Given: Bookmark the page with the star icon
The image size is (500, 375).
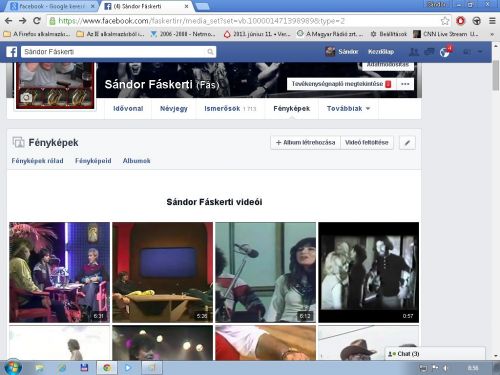Looking at the screenshot, I should [445, 21].
